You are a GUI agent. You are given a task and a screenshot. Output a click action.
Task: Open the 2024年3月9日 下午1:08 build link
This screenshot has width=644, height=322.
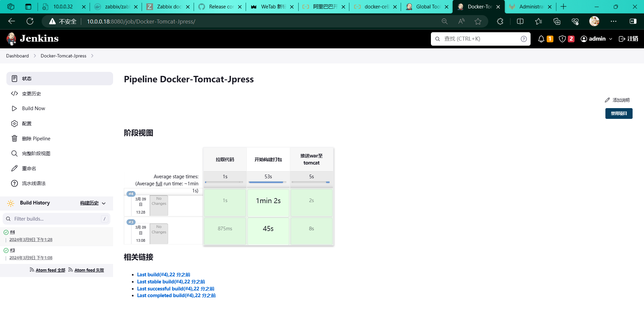(x=31, y=258)
